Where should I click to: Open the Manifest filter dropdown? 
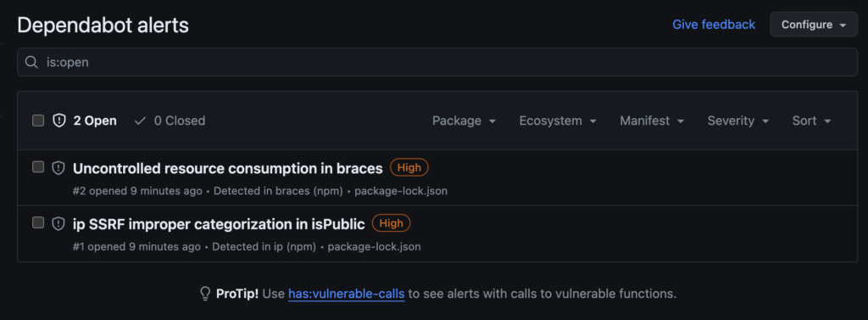pyautogui.click(x=652, y=121)
